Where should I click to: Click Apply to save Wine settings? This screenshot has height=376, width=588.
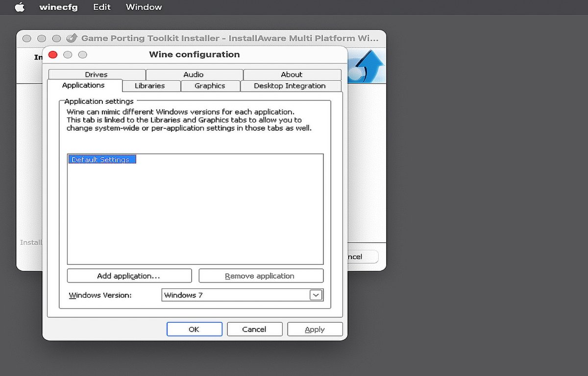click(315, 329)
